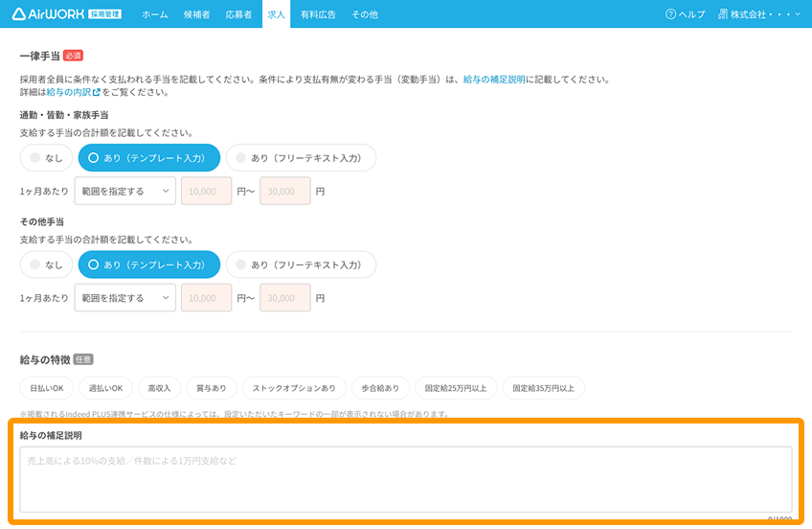Expand the 株式会社 account menu
Viewport: 812px width, 529px height.
[759, 14]
